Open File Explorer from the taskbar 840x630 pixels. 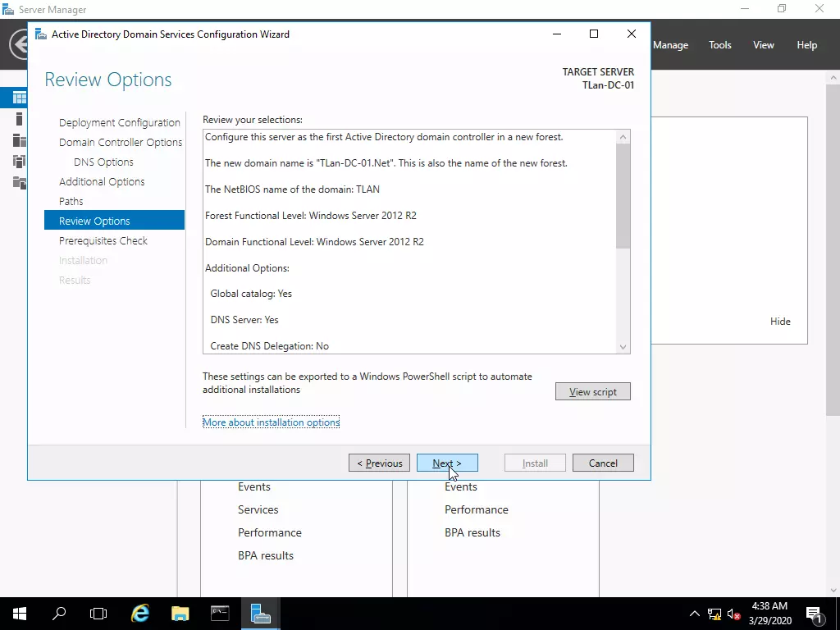[180, 614]
